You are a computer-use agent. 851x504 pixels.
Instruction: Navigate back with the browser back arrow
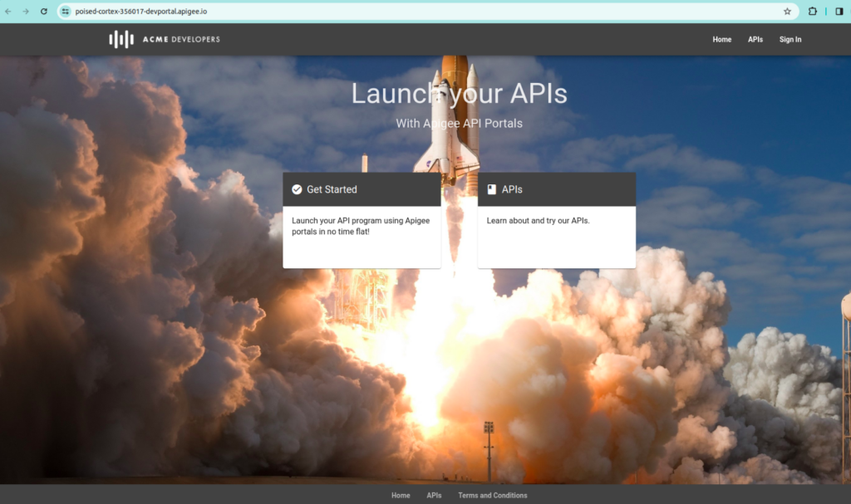tap(10, 12)
